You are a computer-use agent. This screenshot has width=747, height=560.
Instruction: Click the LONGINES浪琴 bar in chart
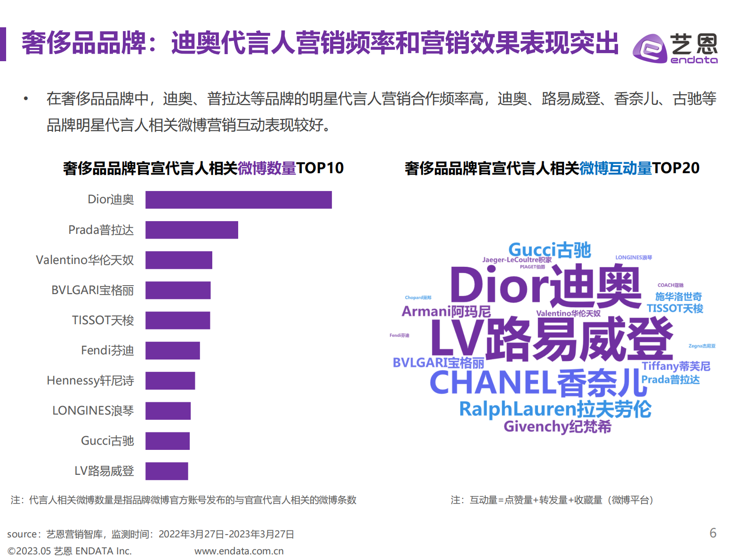[168, 410]
